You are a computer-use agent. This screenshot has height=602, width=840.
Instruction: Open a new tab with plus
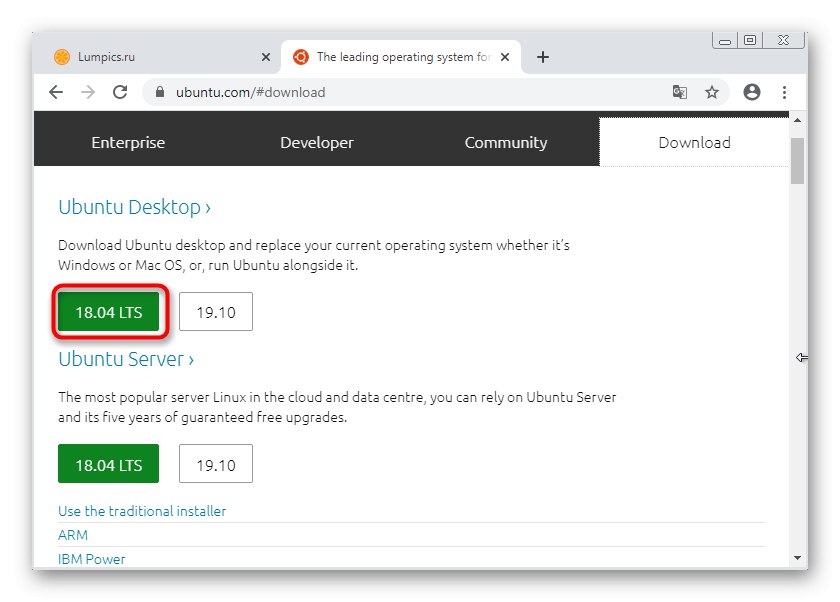tap(543, 57)
